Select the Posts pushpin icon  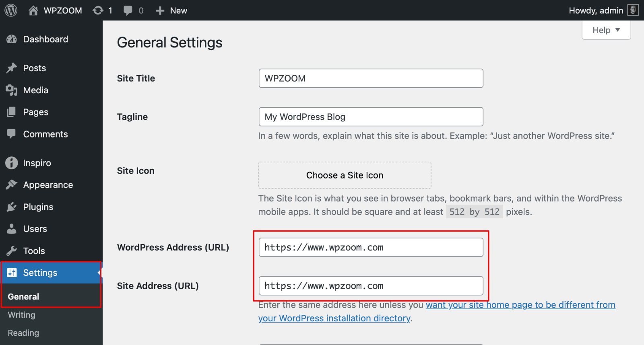pos(12,68)
